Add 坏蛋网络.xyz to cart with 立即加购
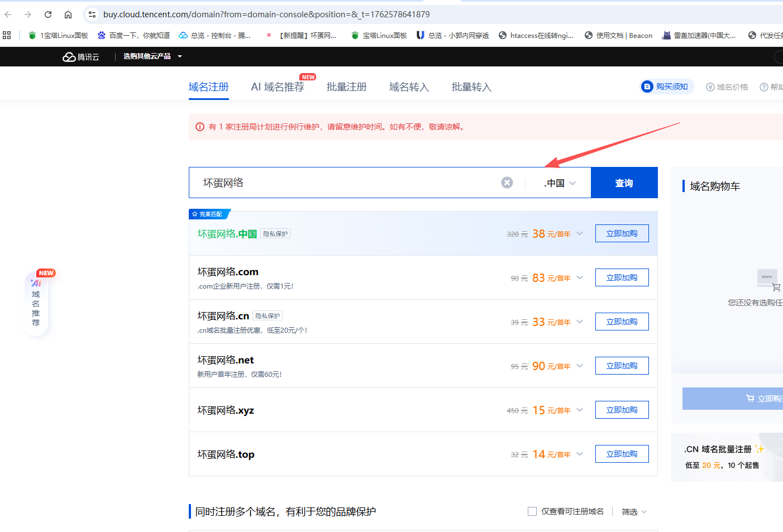Image resolution: width=783 pixels, height=532 pixels. pyautogui.click(x=622, y=410)
